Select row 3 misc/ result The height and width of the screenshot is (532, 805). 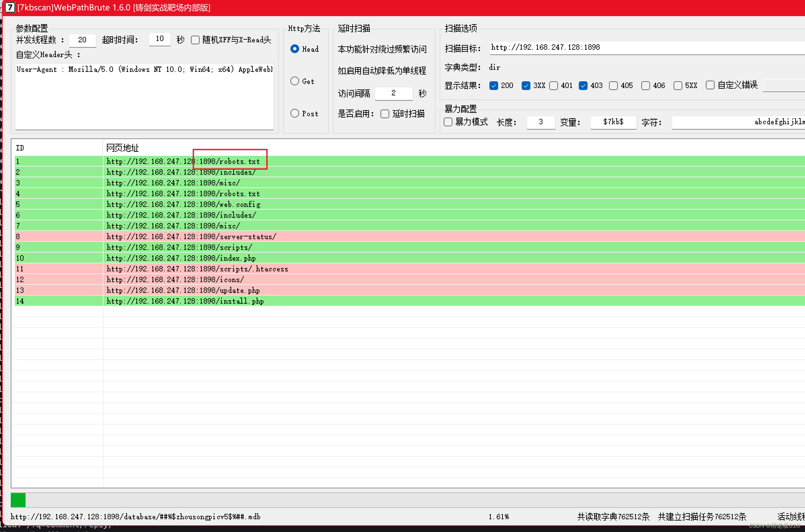[410, 183]
